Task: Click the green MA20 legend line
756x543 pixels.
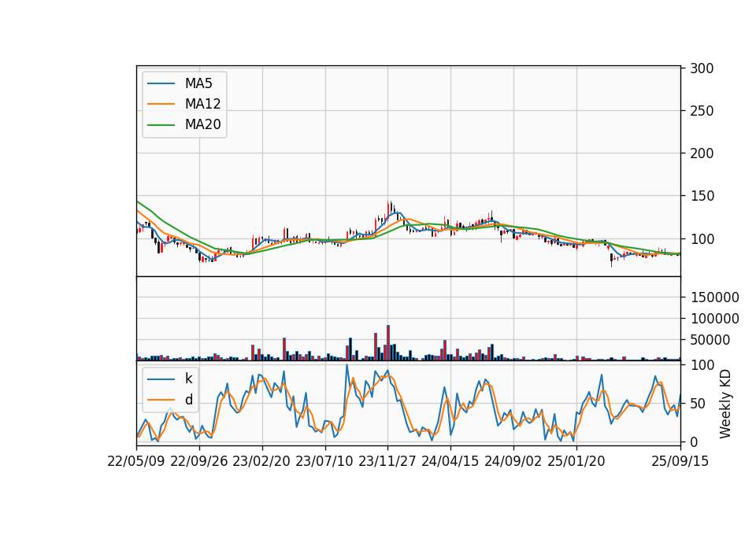Action: pos(161,125)
